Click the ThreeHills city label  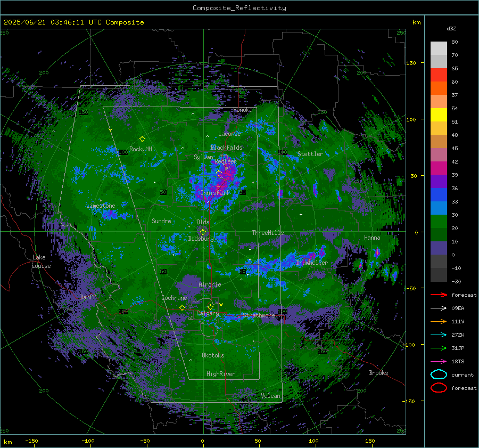click(268, 233)
